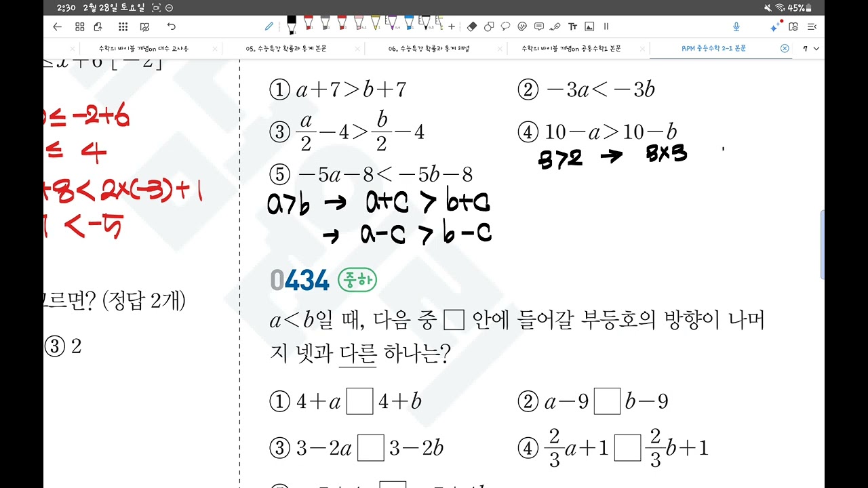This screenshot has height=488, width=868.
Task: Switch to tab 05. 수능특강 확률과 통계 본문
Action: pos(287,49)
